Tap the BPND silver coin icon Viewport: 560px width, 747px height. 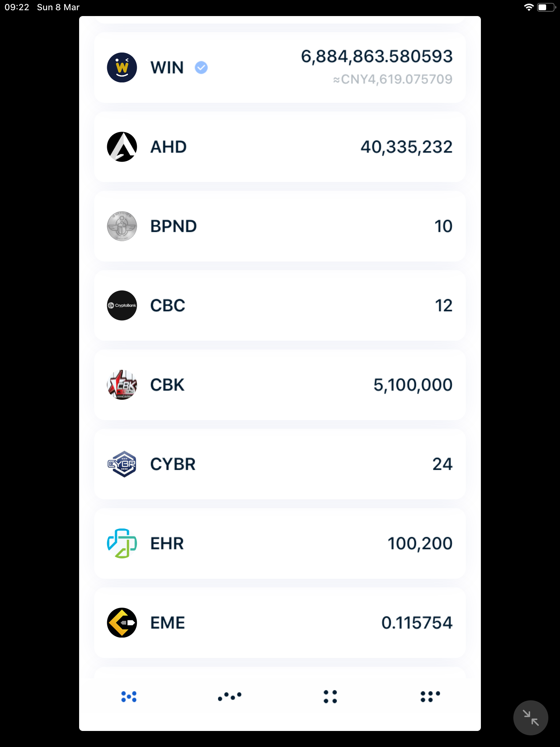click(122, 226)
